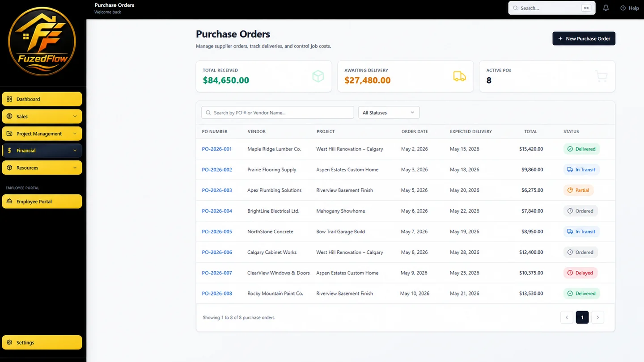Click the Help question mark icon
Viewport: 644px width, 362px height.
[x=623, y=8]
